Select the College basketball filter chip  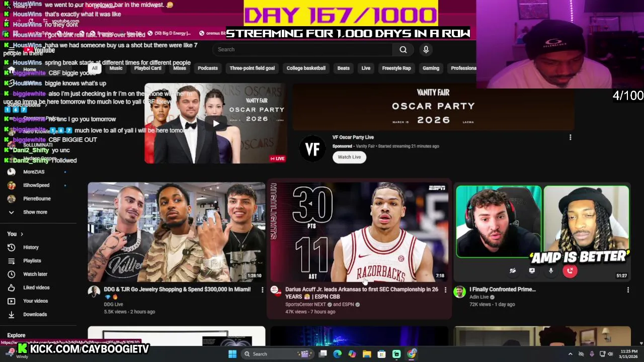306,68
